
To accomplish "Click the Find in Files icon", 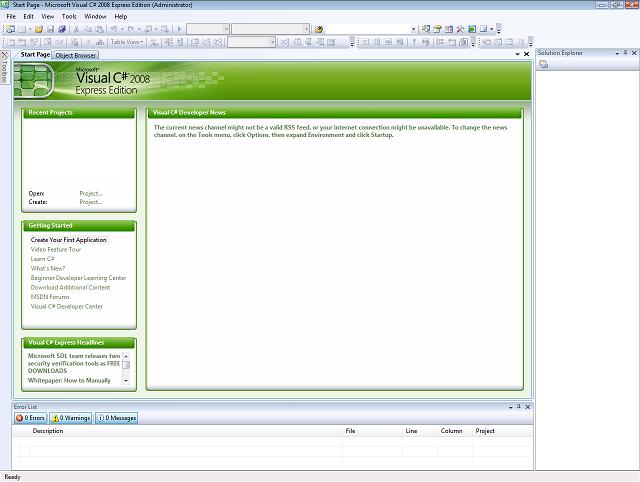I will point(319,29).
